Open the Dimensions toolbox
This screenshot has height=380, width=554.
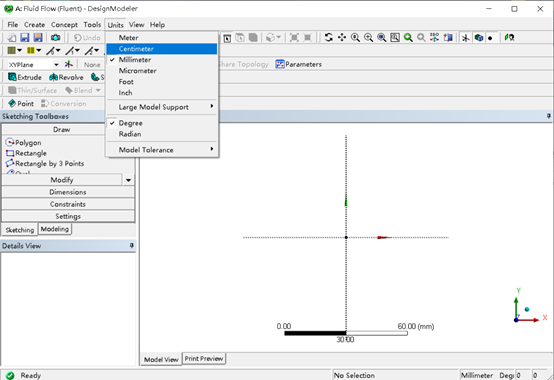pyautogui.click(x=68, y=192)
